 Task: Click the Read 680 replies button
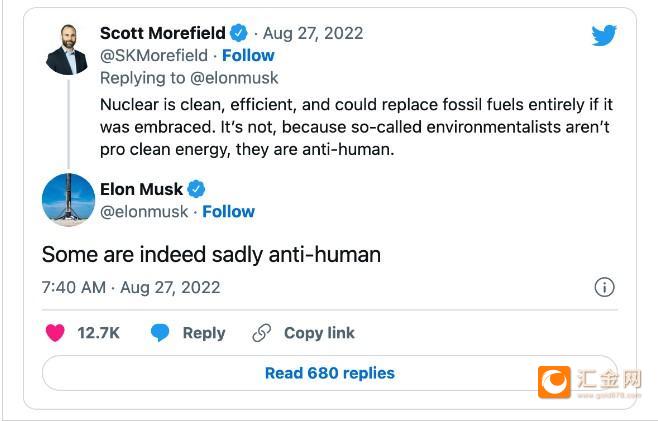(329, 373)
